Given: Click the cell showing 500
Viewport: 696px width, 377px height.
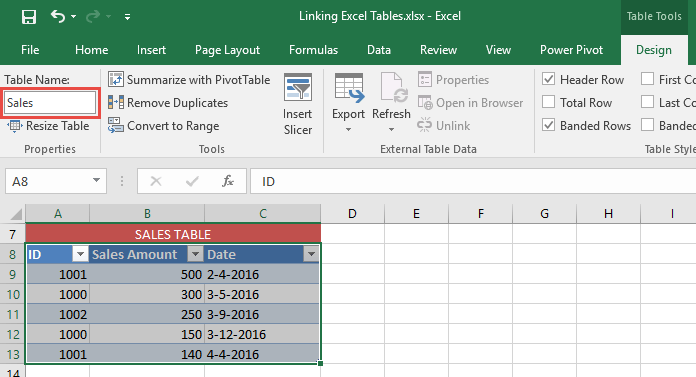Looking at the screenshot, I should click(147, 274).
